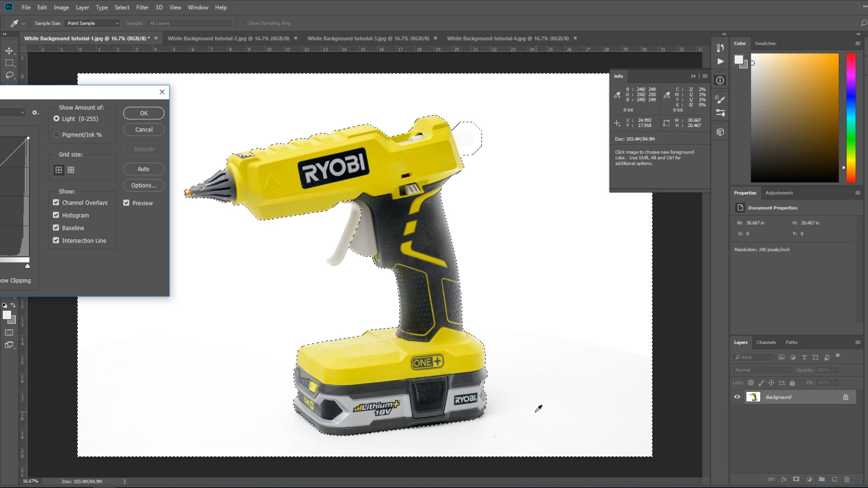Click the hue spectrum slider
Screen dimensions: 868x488
pos(851,117)
